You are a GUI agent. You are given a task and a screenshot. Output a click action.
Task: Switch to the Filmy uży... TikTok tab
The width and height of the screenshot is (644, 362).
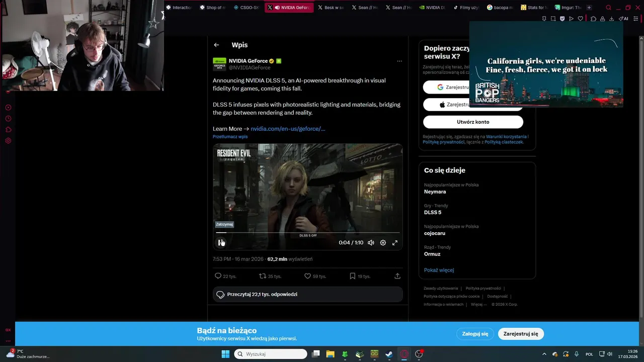tap(466, 8)
